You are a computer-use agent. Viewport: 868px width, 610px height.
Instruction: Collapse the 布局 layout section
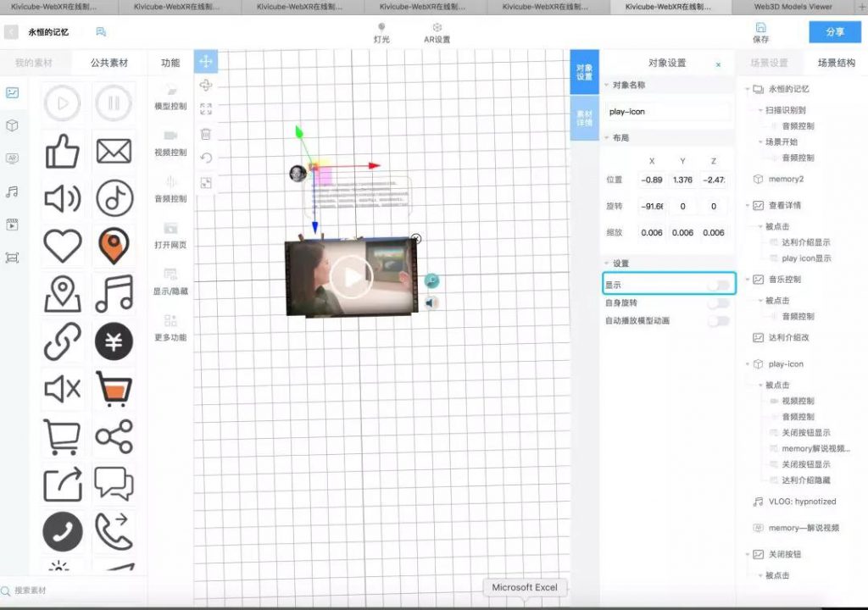coord(607,138)
